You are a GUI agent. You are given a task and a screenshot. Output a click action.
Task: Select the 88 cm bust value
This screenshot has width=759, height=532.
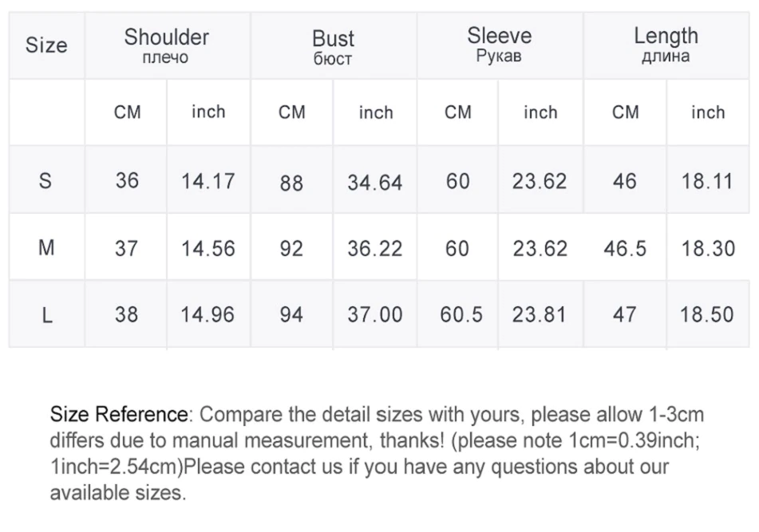[x=291, y=183]
